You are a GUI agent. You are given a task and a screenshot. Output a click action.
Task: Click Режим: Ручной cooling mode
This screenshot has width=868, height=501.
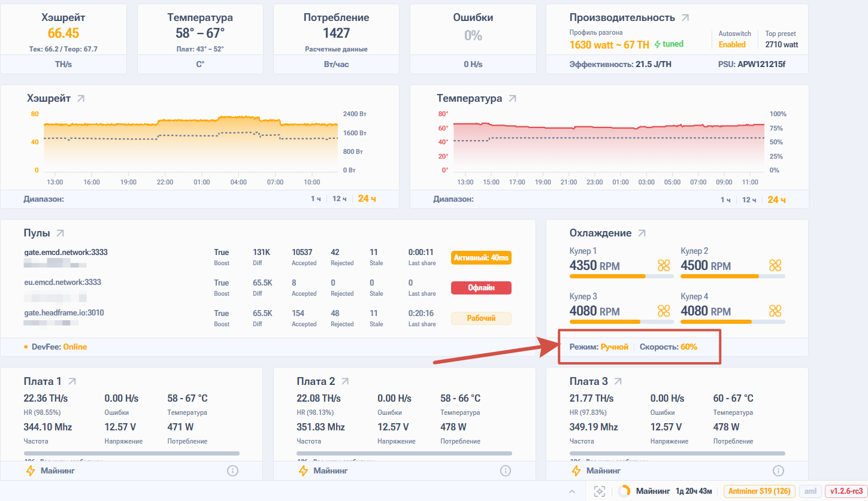pos(598,347)
